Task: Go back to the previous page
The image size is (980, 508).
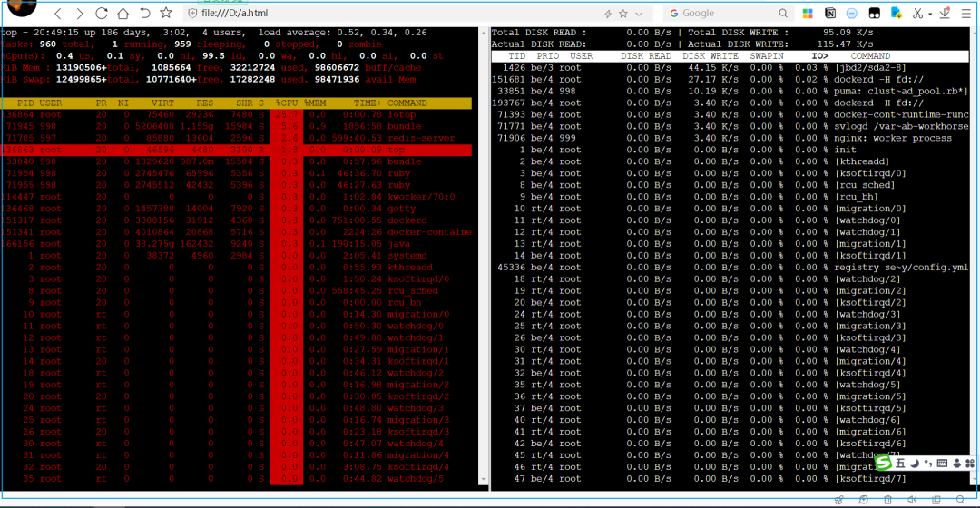Action: point(58,13)
